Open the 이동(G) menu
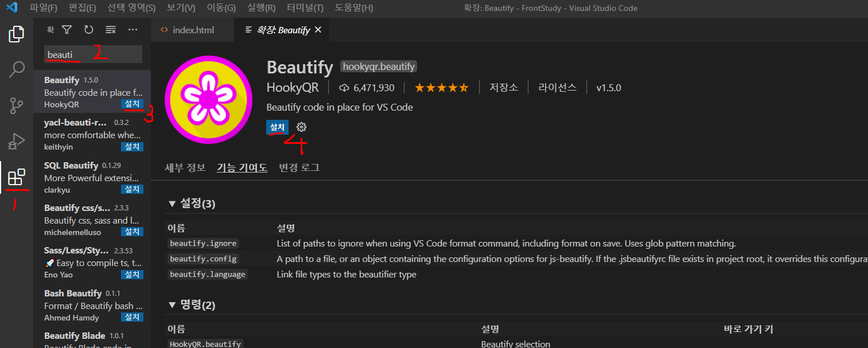This screenshot has width=868, height=348. coord(221,8)
